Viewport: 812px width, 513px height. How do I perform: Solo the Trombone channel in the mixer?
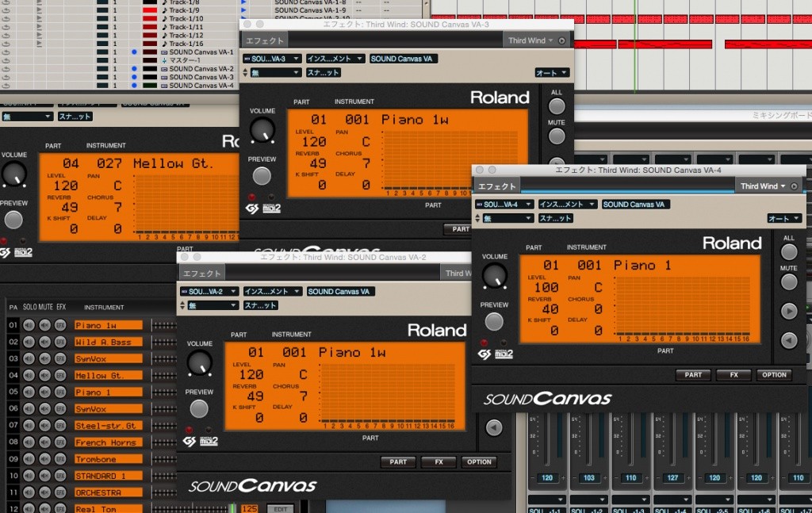[29, 460]
